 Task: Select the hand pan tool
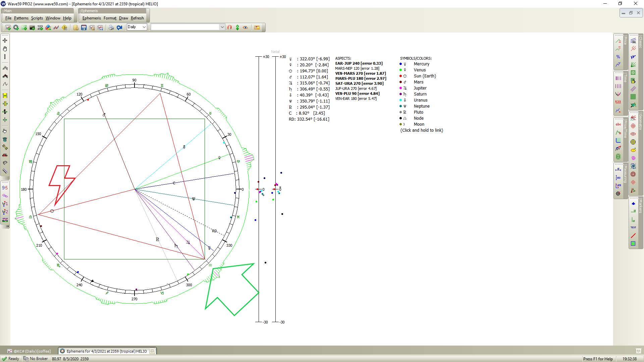(x=5, y=49)
